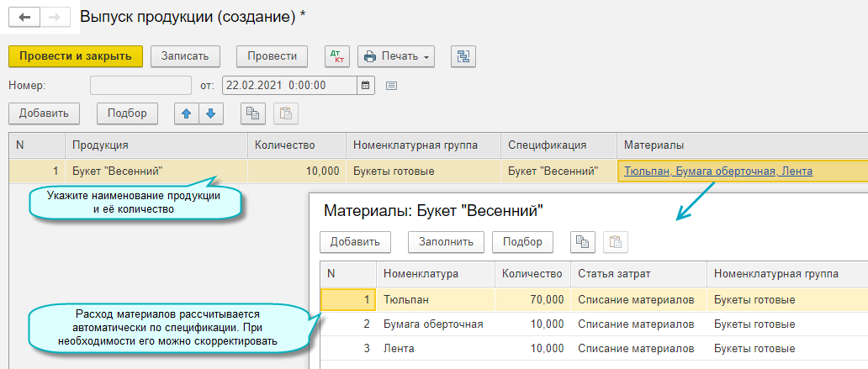The image size is (868, 369).
Task: Copy rows in the main product table
Action: coord(253,113)
